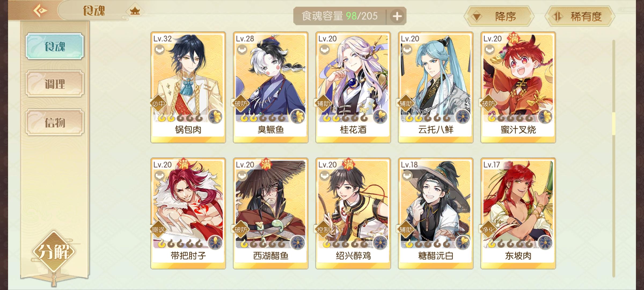Viewport: 644px width, 290px height.
Task: Open the pavilion house icon
Action: [x=135, y=11]
